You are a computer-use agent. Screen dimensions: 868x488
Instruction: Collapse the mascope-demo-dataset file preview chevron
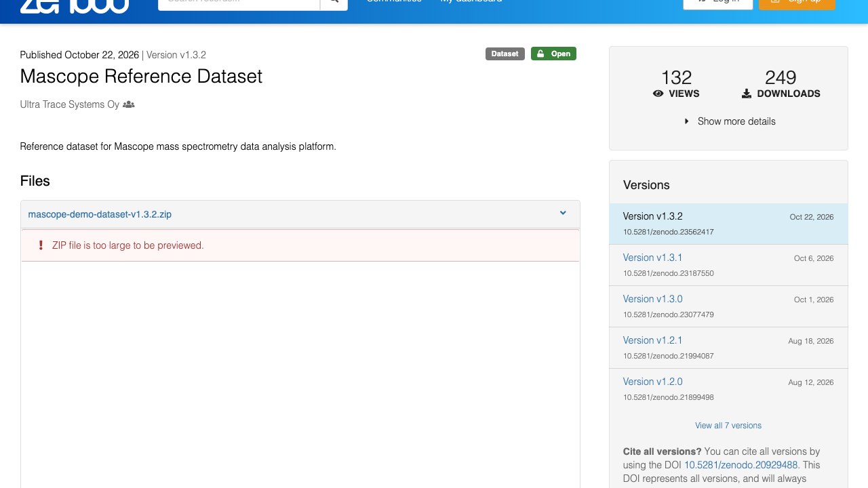563,213
